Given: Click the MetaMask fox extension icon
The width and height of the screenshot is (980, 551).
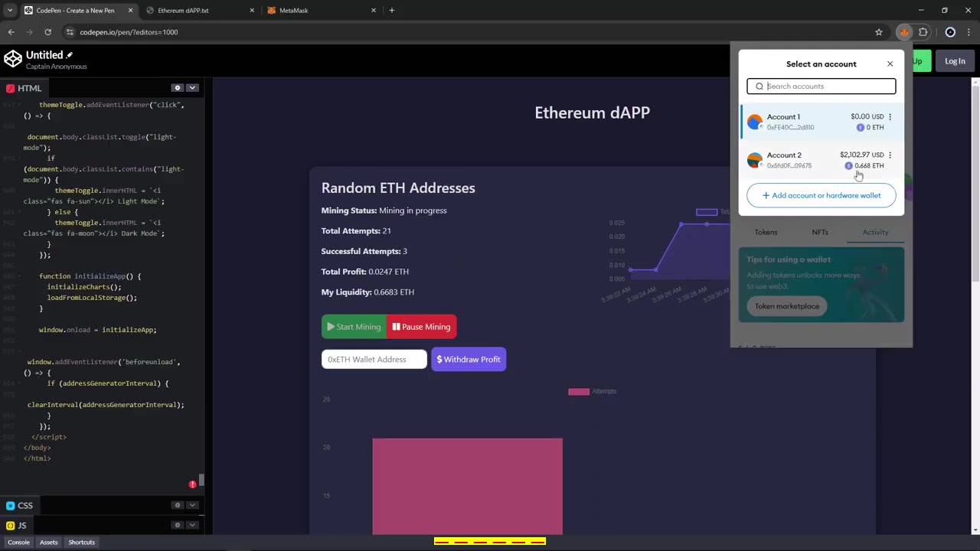Looking at the screenshot, I should point(904,32).
